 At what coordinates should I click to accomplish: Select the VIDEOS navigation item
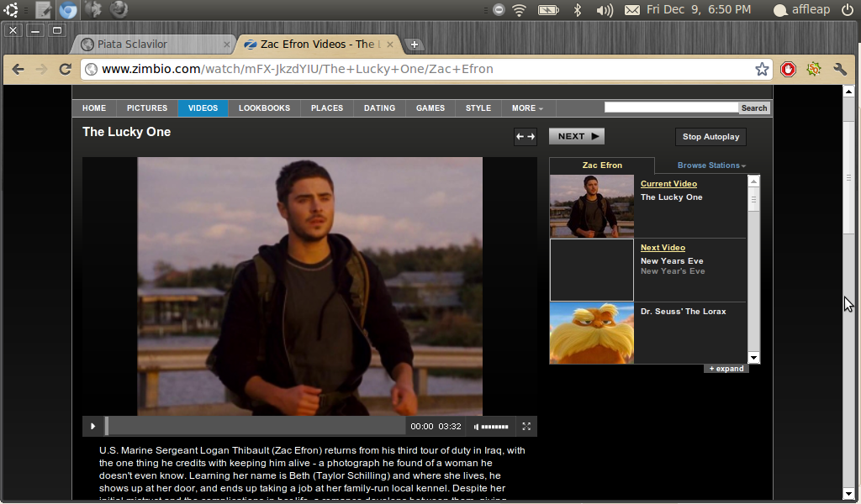click(203, 108)
